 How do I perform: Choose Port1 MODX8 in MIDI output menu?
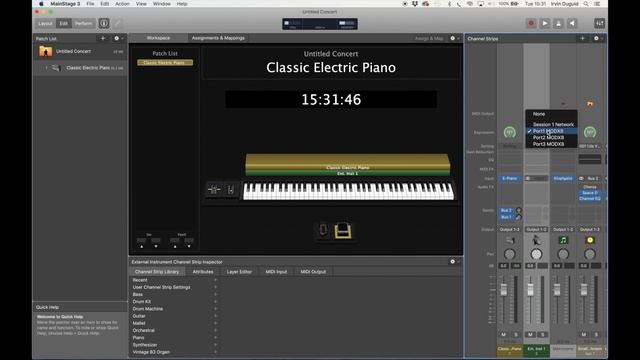click(551, 131)
